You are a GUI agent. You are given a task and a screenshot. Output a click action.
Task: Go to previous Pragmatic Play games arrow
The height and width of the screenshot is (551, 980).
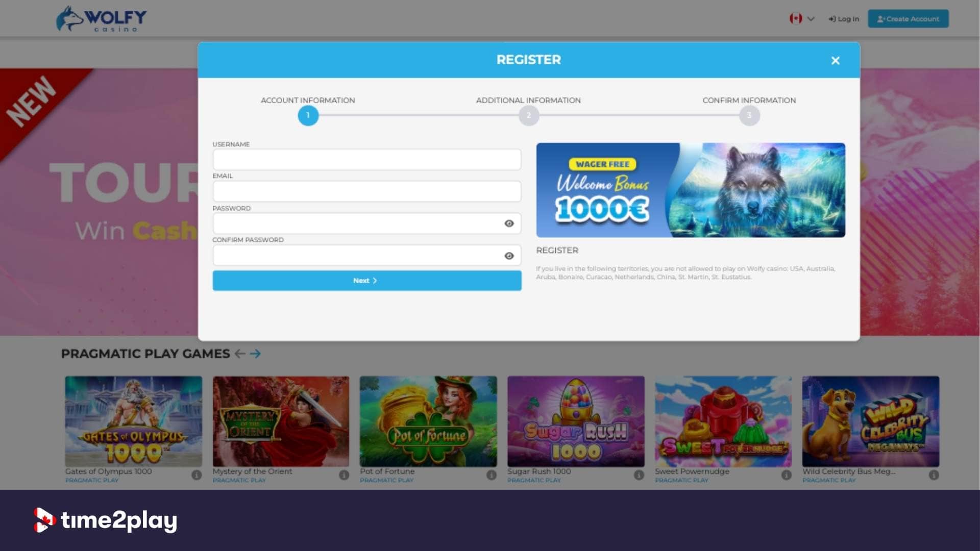240,354
